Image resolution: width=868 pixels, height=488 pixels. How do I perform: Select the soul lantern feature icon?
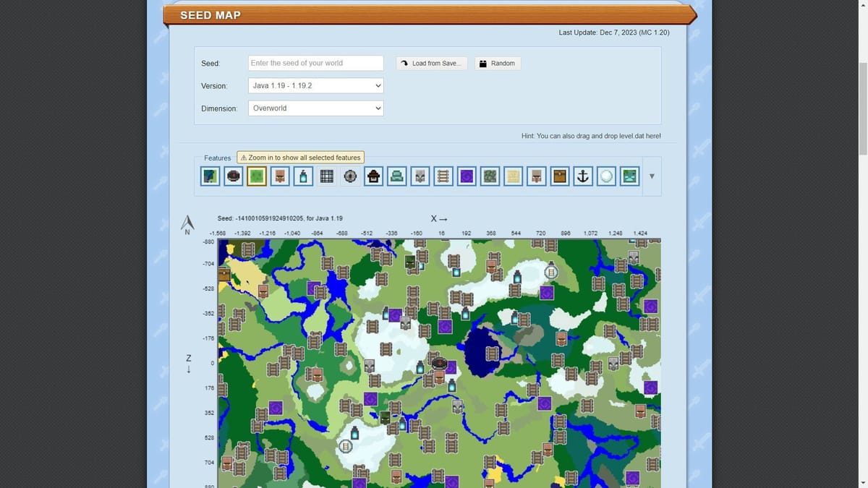pos(302,176)
